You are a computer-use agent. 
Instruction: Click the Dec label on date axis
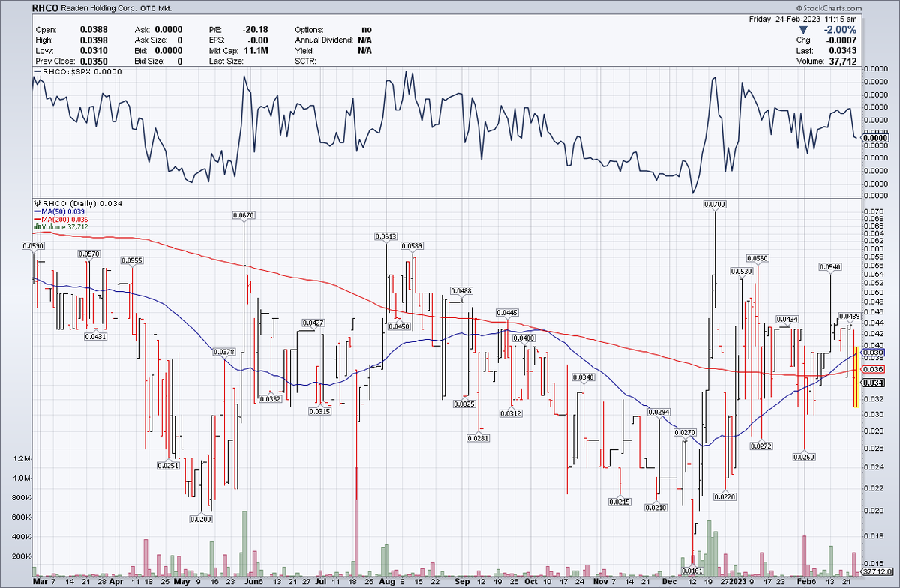point(670,580)
